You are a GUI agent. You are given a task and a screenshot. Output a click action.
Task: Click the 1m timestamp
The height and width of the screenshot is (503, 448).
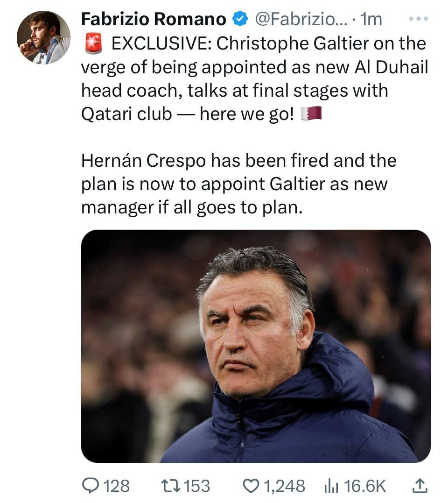(x=371, y=19)
